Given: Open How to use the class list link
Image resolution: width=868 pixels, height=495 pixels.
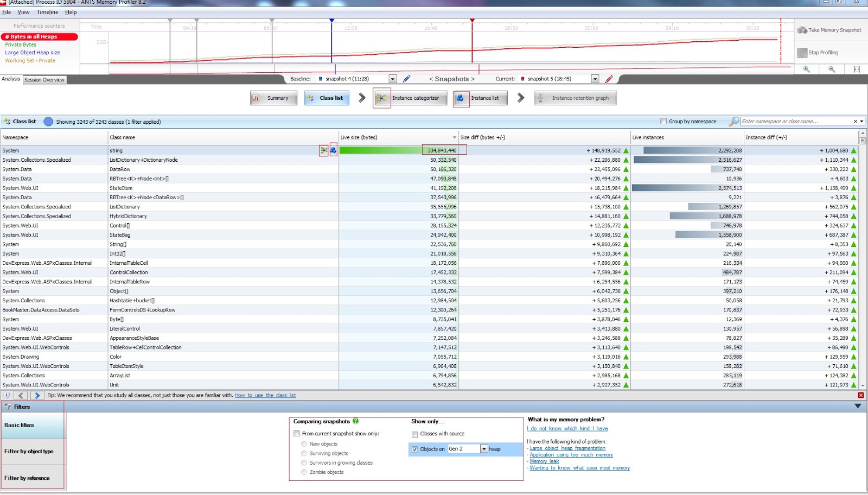Looking at the screenshot, I should [x=265, y=395].
